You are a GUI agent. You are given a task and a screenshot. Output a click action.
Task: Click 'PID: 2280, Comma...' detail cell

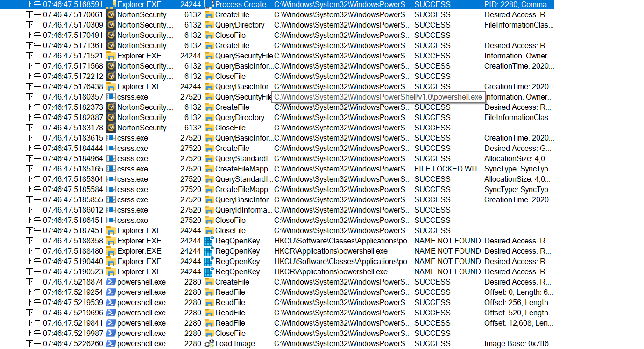pyautogui.click(x=518, y=5)
